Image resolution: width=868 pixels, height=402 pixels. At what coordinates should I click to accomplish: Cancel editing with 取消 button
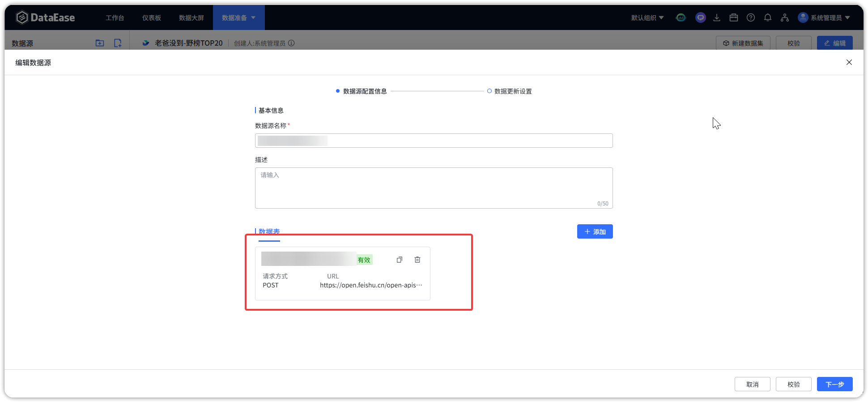click(x=752, y=384)
